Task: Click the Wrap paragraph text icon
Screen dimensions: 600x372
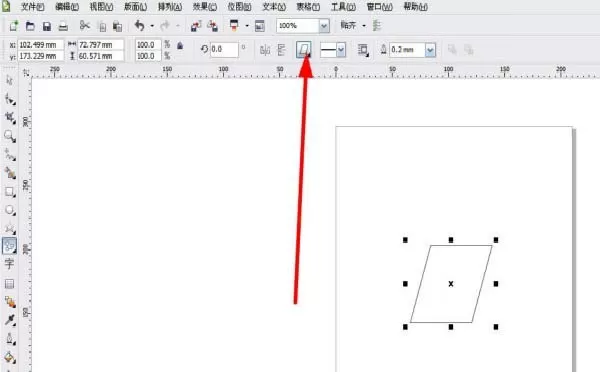Action: (x=363, y=50)
